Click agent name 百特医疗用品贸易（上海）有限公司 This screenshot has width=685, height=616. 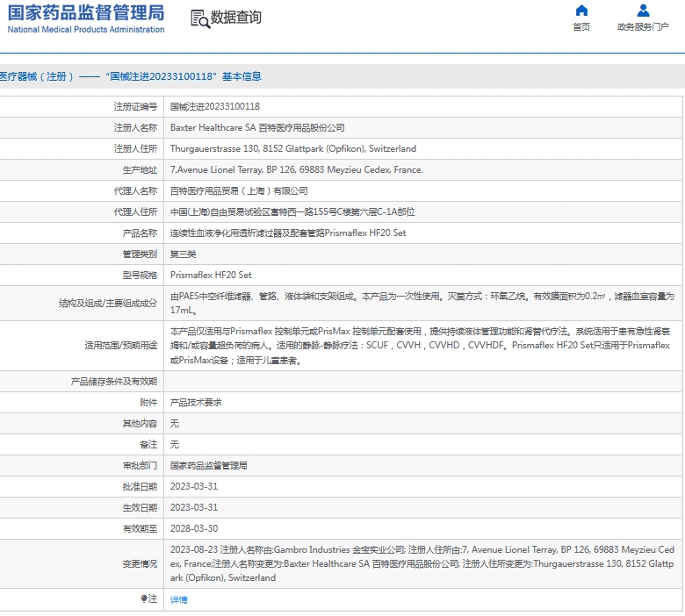tap(239, 190)
